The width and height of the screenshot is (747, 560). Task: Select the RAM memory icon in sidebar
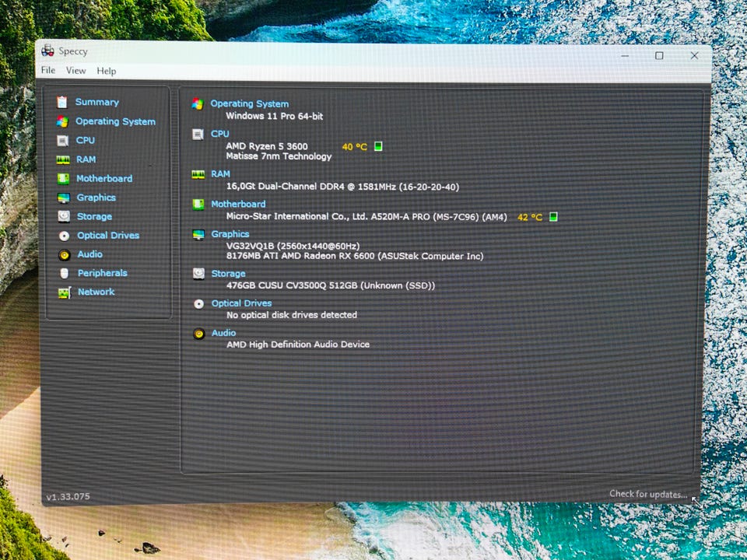pyautogui.click(x=63, y=159)
